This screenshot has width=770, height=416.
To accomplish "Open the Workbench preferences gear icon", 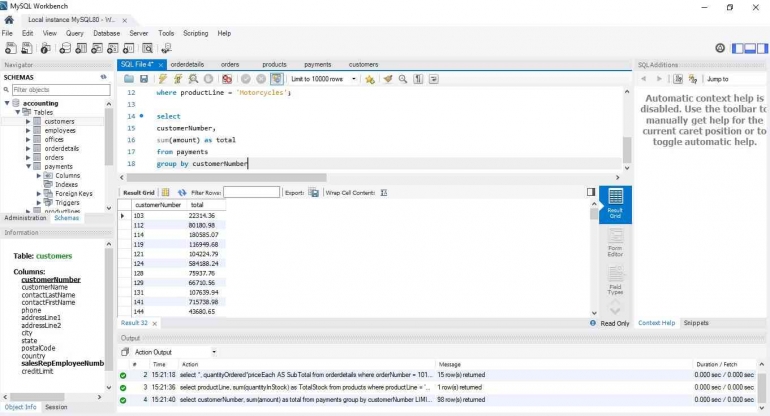I will pyautogui.click(x=720, y=48).
